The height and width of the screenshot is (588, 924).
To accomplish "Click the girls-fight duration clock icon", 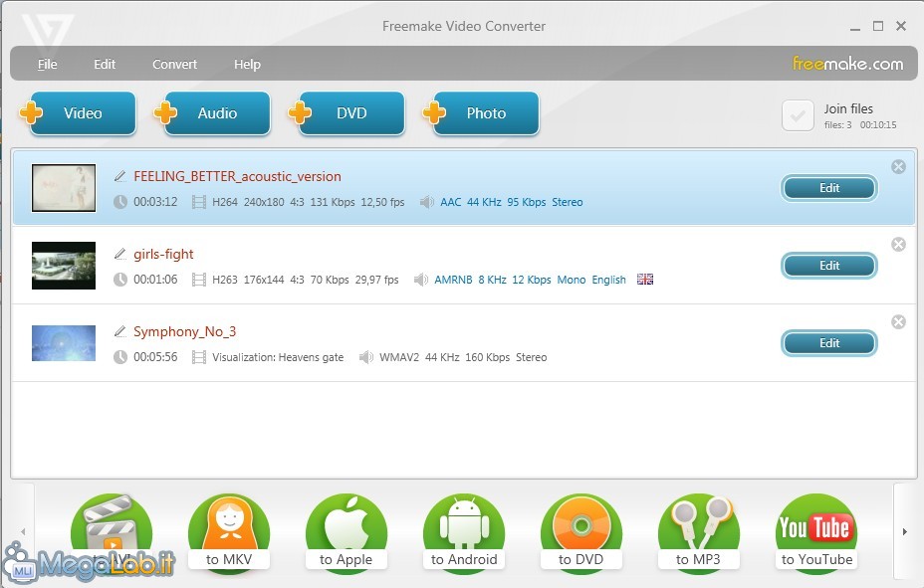I will [120, 280].
